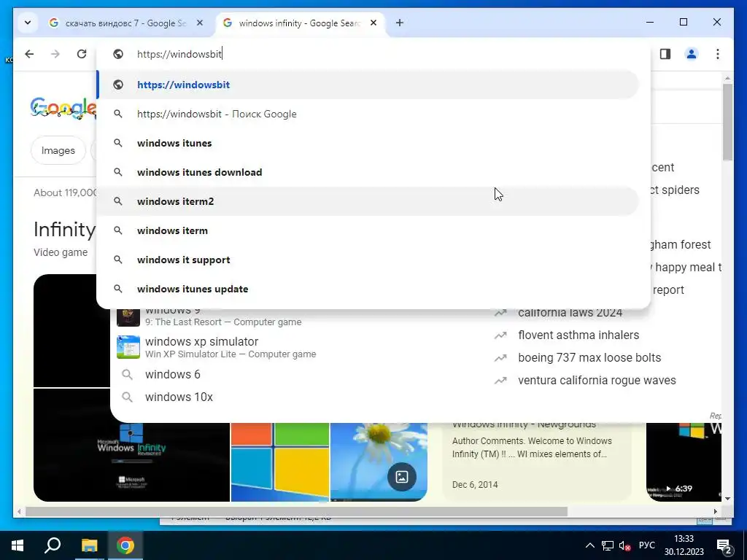Click the muted volume tray icon
The width and height of the screenshot is (747, 560).
point(624,545)
